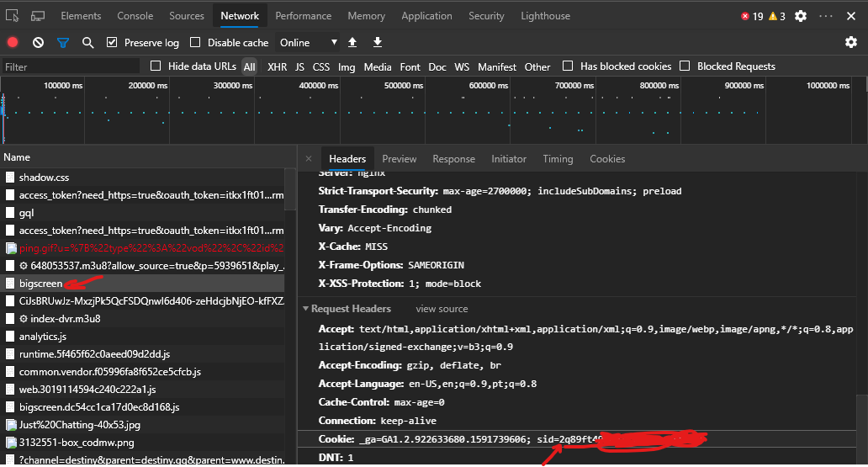Check Hide data URLs
The image size is (868, 467).
(x=156, y=66)
